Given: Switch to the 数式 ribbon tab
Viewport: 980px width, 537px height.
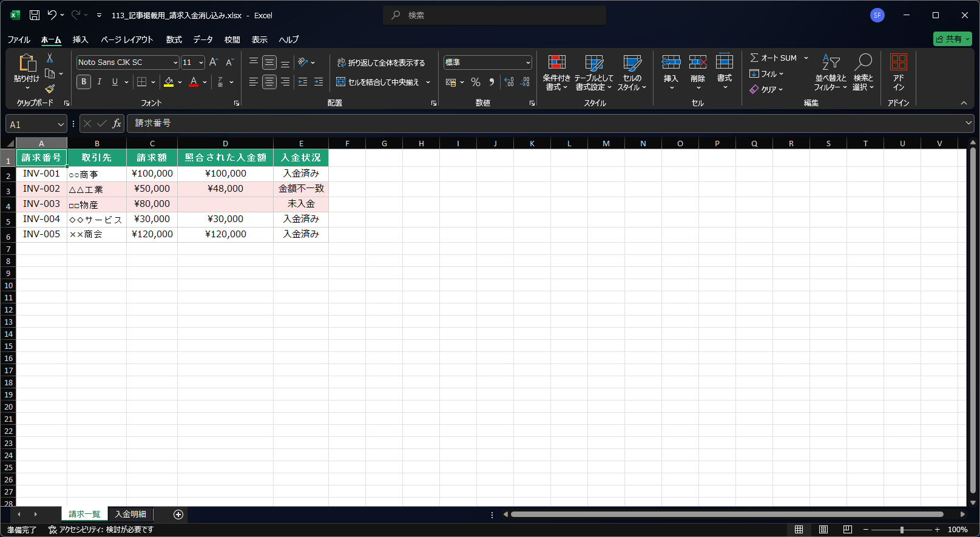Looking at the screenshot, I should (174, 39).
